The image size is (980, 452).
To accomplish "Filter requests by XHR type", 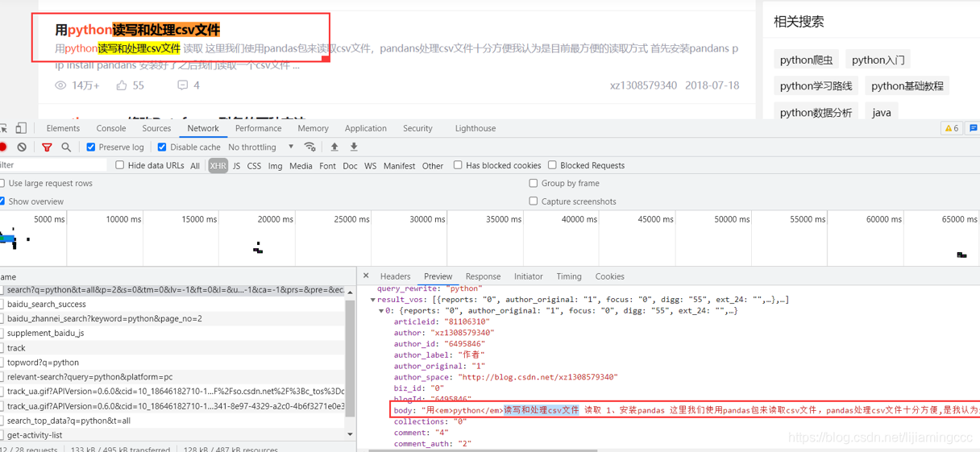I will coord(218,166).
